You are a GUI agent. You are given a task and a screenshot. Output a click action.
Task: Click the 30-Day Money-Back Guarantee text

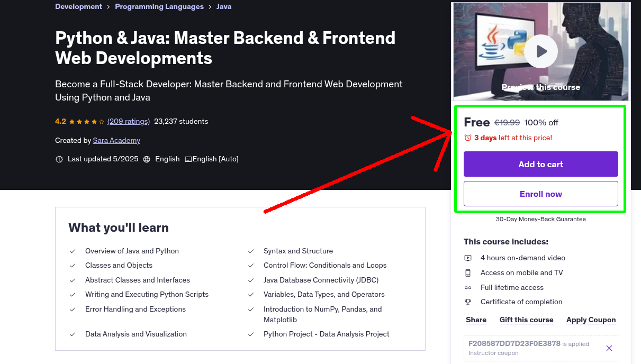point(541,219)
